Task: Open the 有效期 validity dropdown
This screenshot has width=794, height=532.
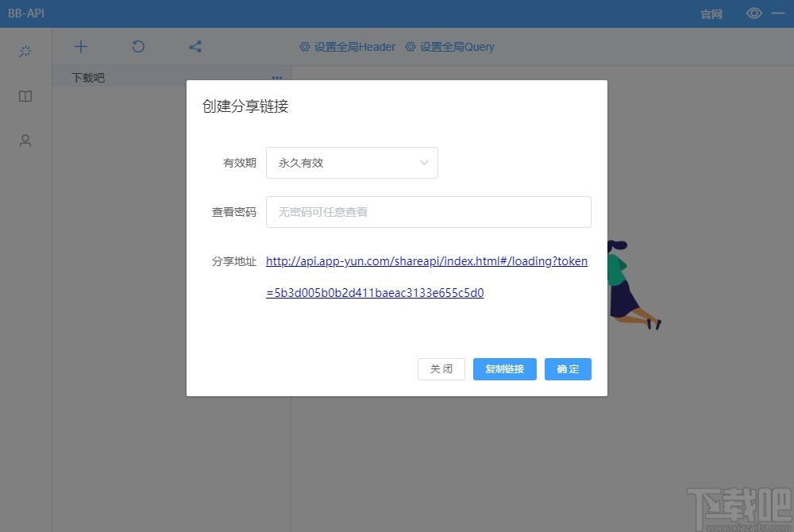Action: coord(352,162)
